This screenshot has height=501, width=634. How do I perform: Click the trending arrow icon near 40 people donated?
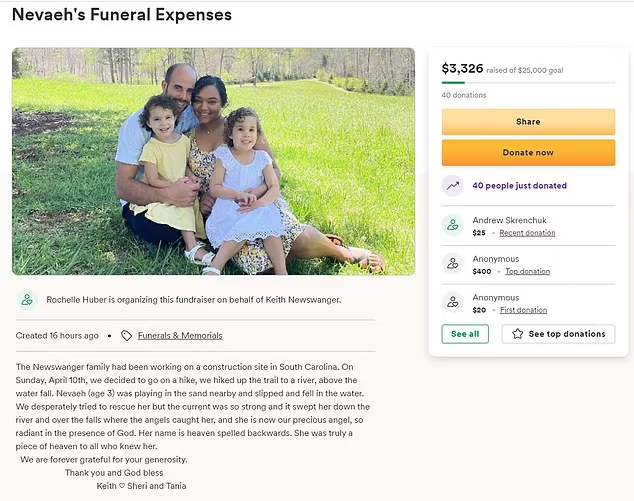click(x=453, y=186)
